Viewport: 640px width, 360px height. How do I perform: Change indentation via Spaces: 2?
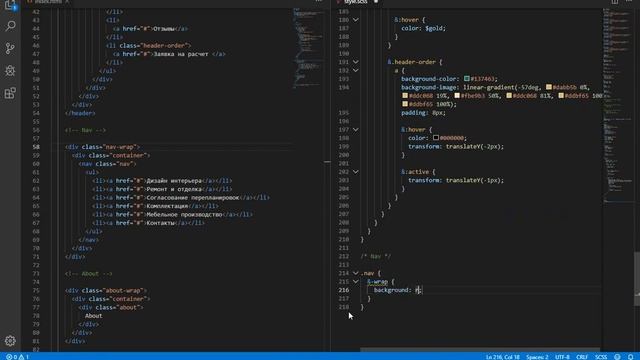pos(537,357)
